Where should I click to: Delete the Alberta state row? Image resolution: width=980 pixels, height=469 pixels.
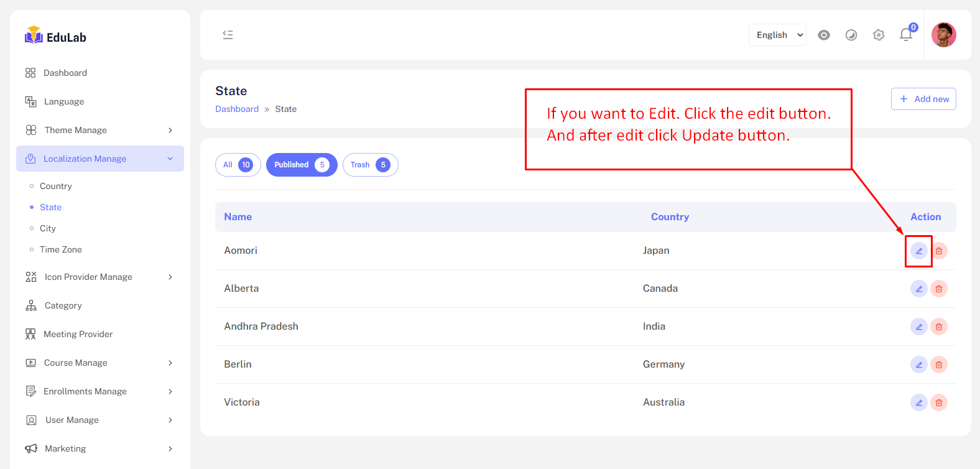pos(938,289)
